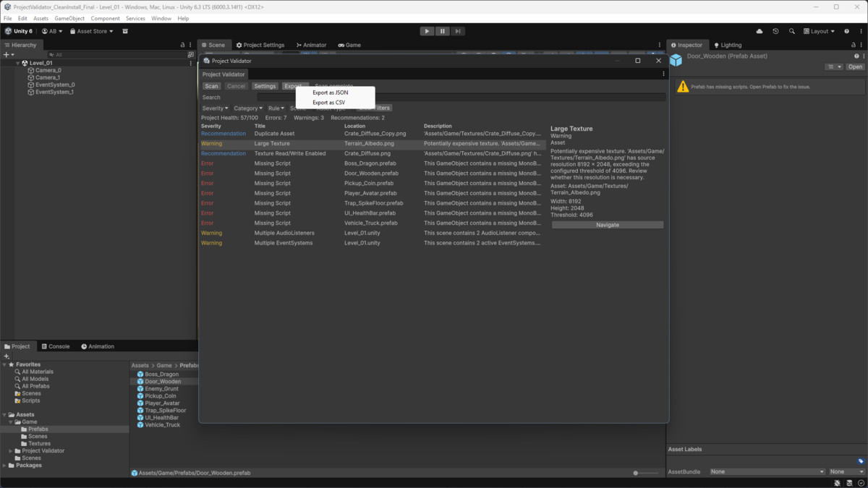This screenshot has width=868, height=488.
Task: Click the Settings button in Project Validator
Action: (265, 86)
